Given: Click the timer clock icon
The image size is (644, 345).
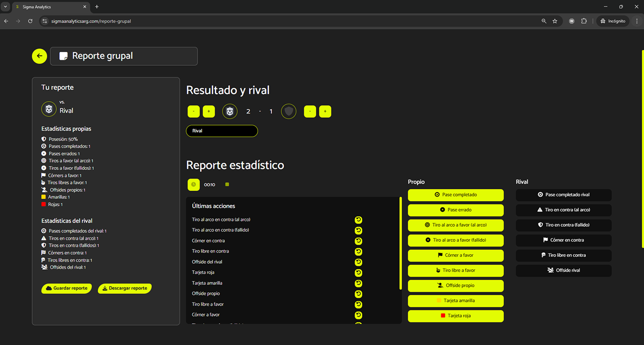Looking at the screenshot, I should click(x=194, y=185).
